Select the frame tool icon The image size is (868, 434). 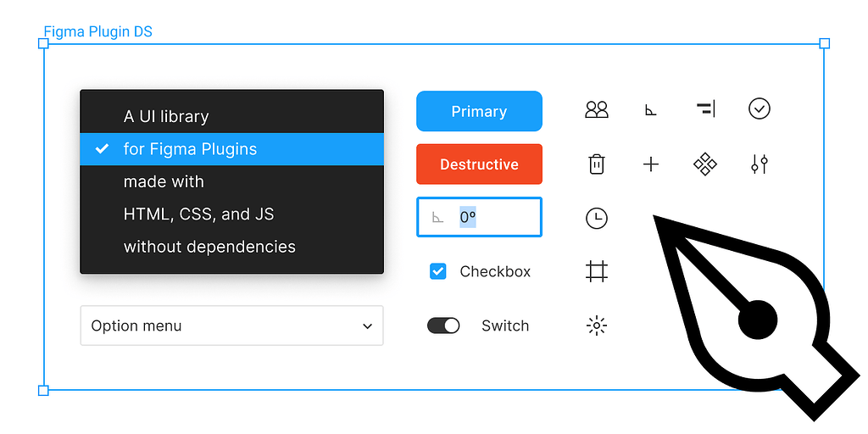point(597,271)
